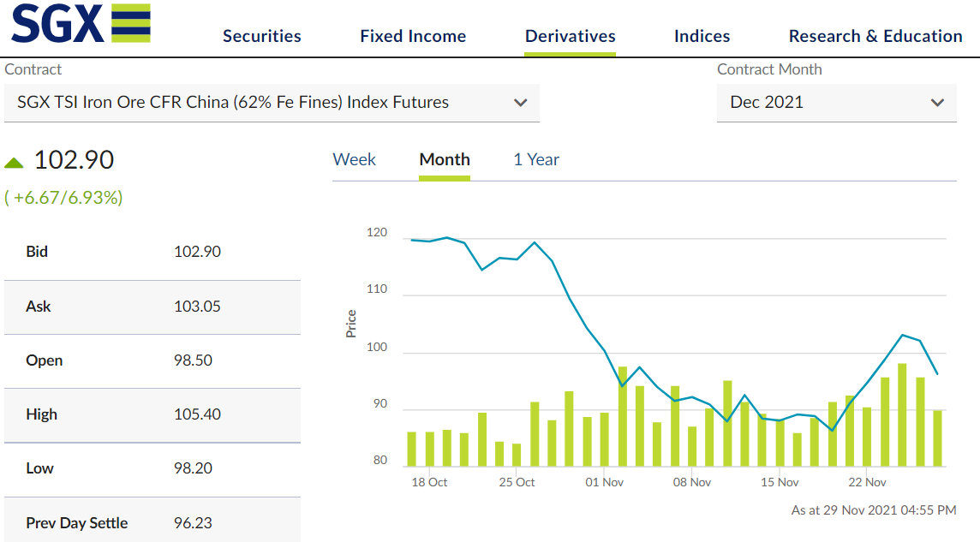Click the Bid row value 102.90
The image size is (980, 542).
pos(197,252)
